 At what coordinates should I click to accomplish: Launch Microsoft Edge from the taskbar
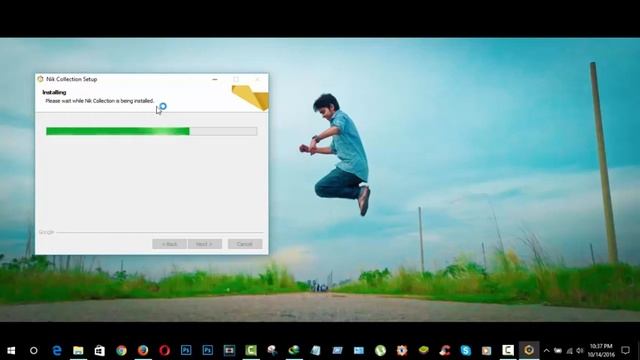pyautogui.click(x=57, y=350)
